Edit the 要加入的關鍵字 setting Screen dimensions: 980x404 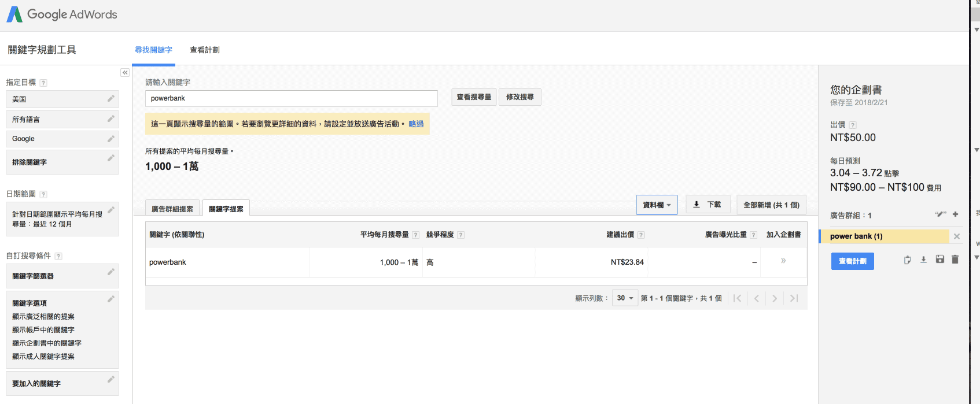[x=110, y=379]
